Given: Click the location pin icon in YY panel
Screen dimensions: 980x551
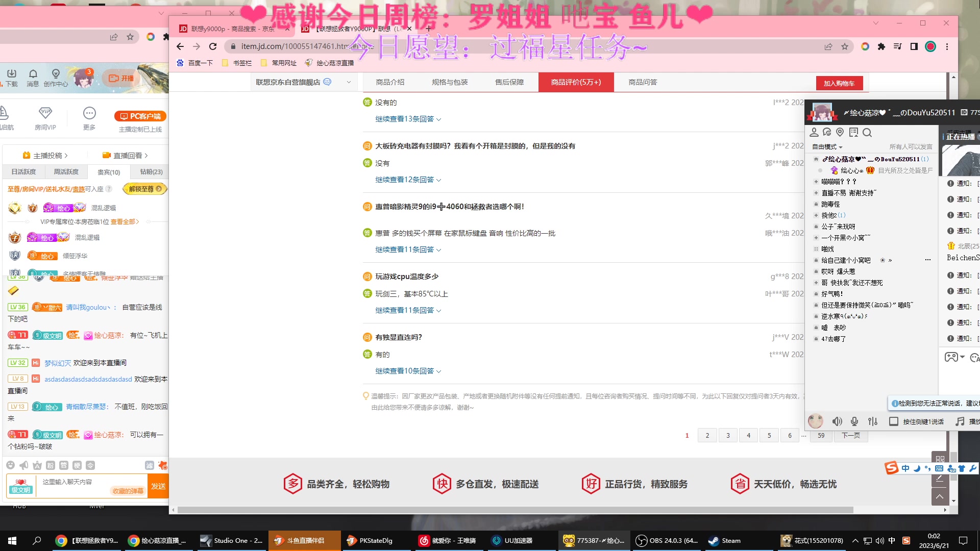Looking at the screenshot, I should 840,132.
